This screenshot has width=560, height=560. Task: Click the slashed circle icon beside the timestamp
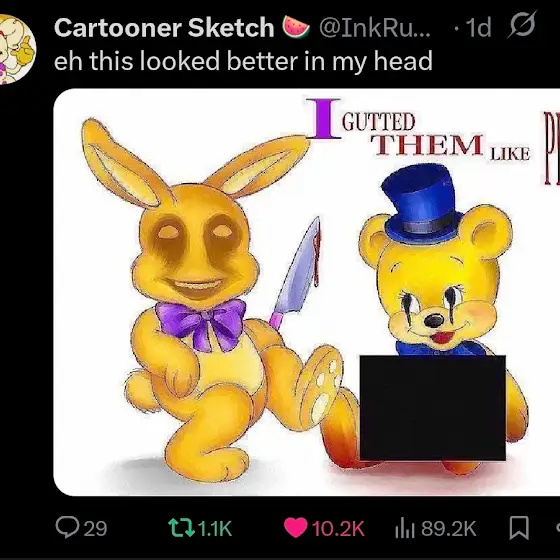coord(522,25)
